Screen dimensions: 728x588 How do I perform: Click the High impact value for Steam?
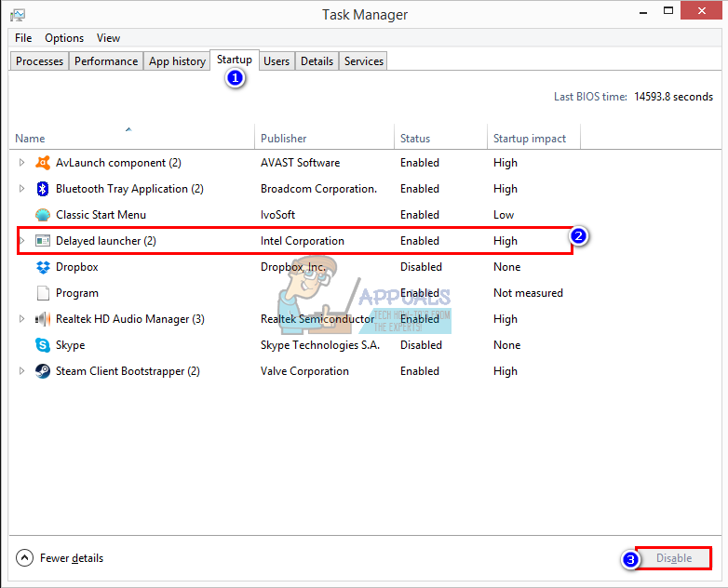[506, 371]
